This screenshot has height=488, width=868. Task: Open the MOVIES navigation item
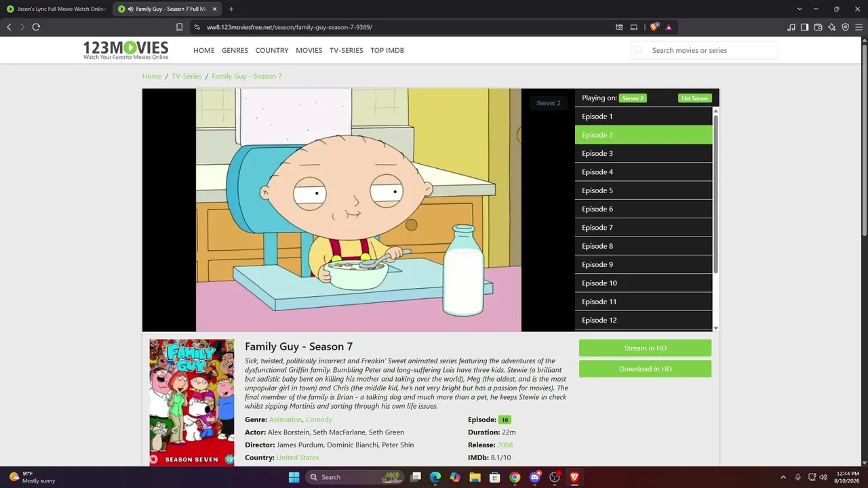(x=309, y=50)
